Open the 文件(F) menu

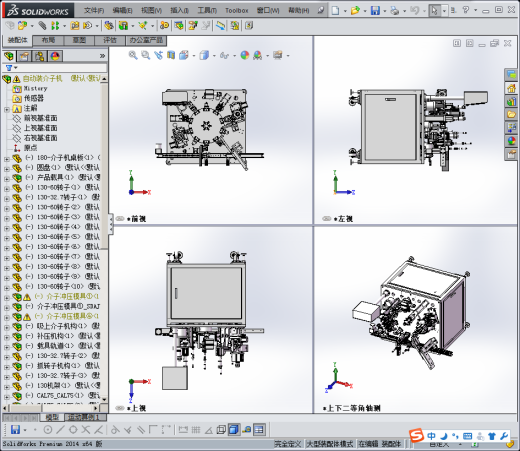coord(94,11)
